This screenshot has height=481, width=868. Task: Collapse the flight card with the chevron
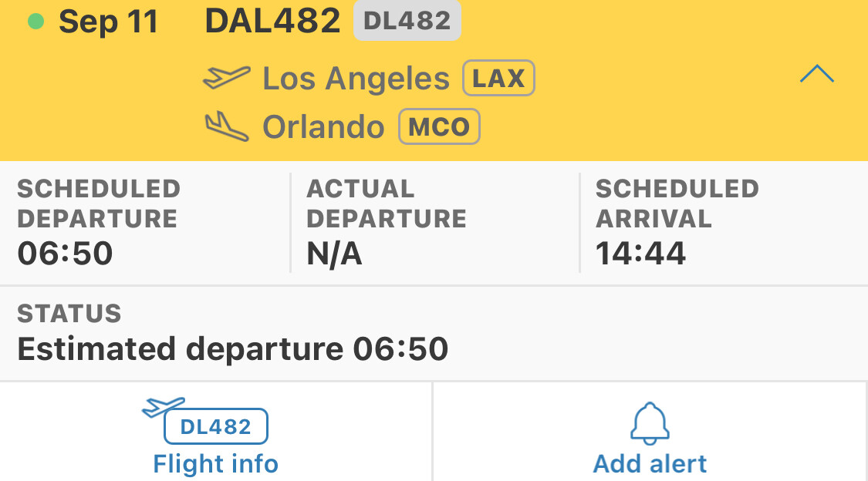pyautogui.click(x=817, y=74)
